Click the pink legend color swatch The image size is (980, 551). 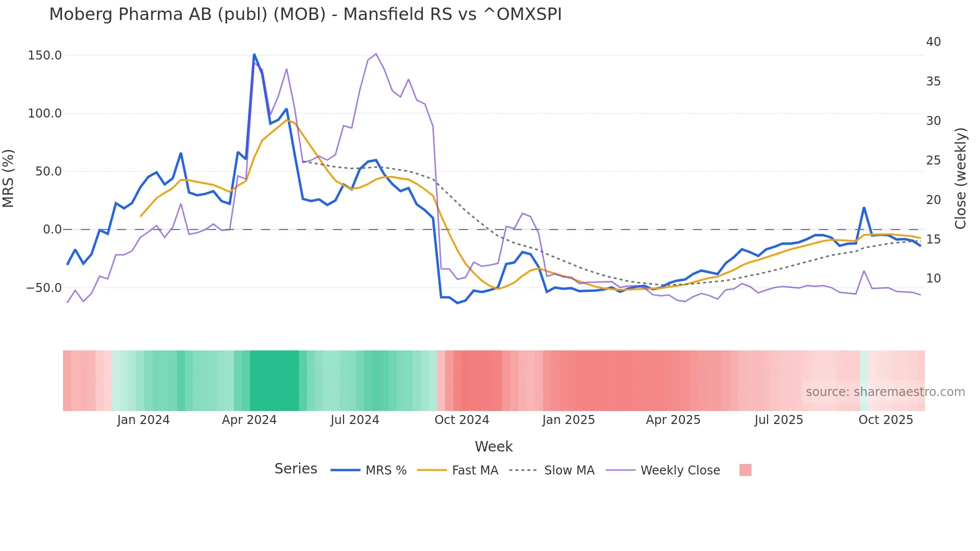745,470
